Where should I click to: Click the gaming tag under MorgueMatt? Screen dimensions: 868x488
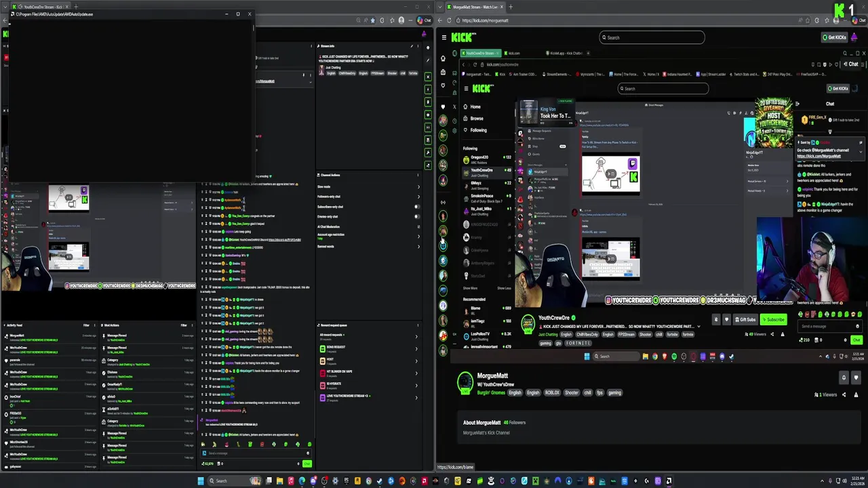click(614, 393)
